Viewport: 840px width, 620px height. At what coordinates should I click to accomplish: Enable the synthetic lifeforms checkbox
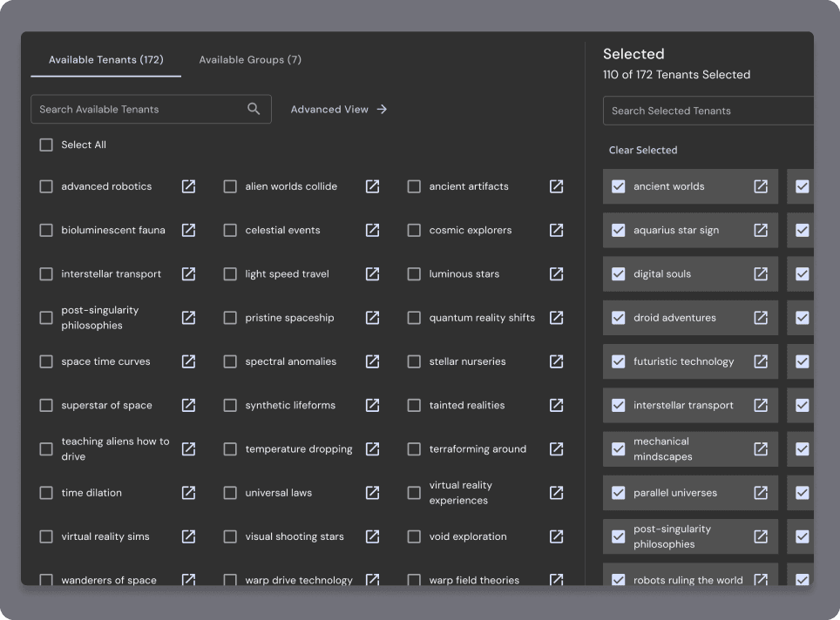[230, 405]
